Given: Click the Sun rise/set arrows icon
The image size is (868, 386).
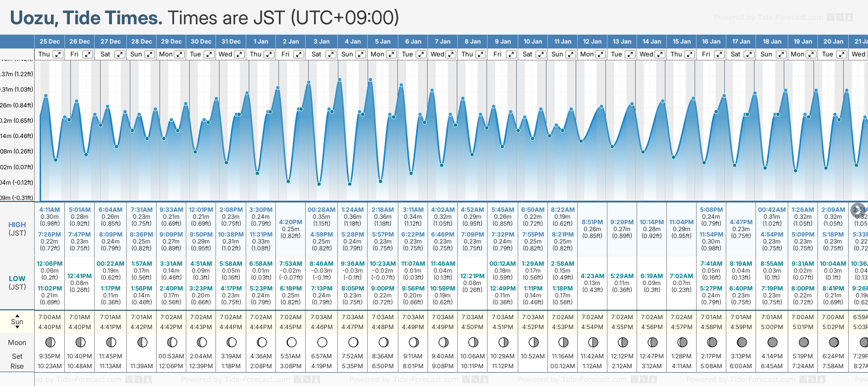Looking at the screenshot, I should tap(17, 321).
